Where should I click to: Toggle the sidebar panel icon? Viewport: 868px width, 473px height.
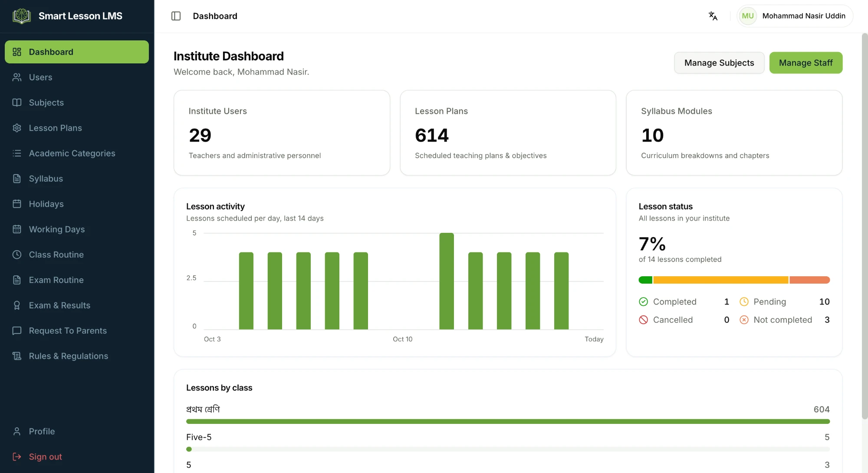coord(176,16)
